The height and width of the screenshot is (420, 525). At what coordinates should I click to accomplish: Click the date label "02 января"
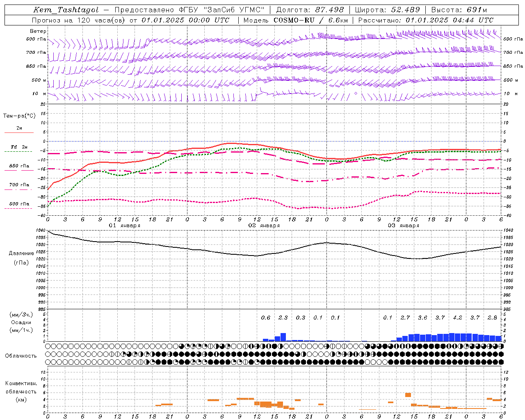[x=264, y=226]
